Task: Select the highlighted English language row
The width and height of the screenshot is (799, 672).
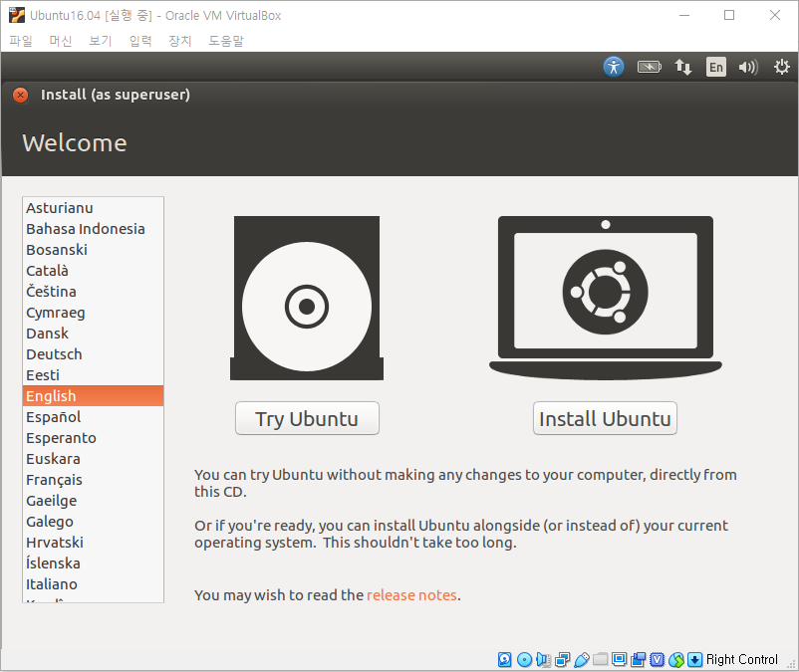Action: pyautogui.click(x=94, y=395)
